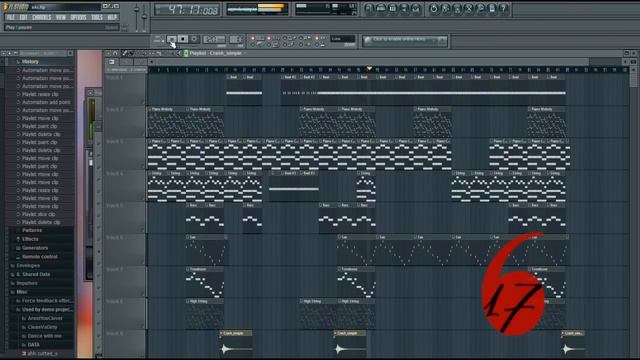This screenshot has height=360, width=640.
Task: Open the OPTIONS menu
Action: click(78, 17)
